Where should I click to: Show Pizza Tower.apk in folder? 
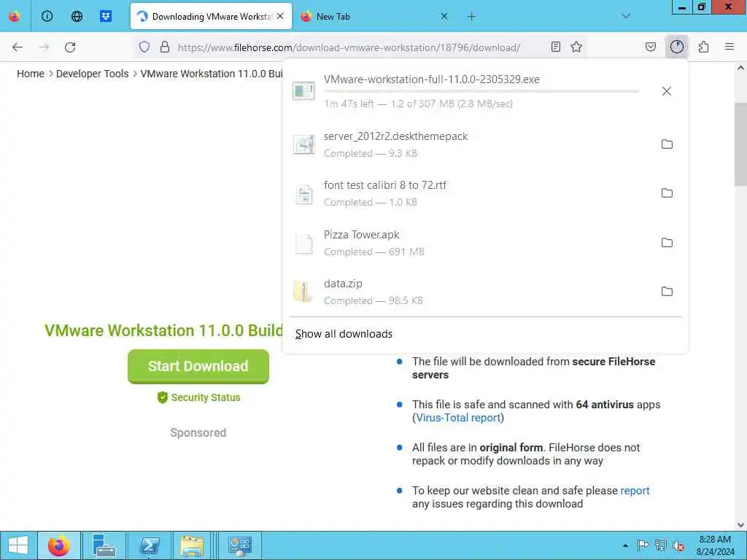tap(667, 242)
